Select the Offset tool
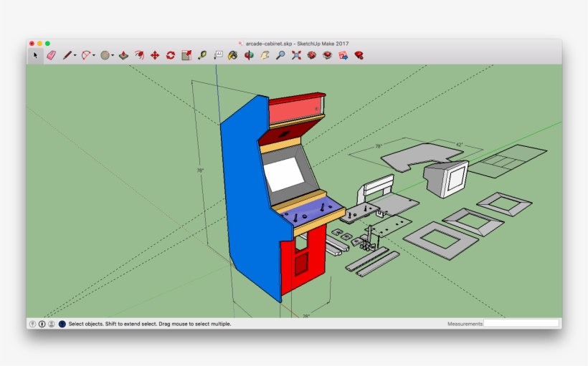Viewport: 588px width, 366px height. [x=139, y=55]
